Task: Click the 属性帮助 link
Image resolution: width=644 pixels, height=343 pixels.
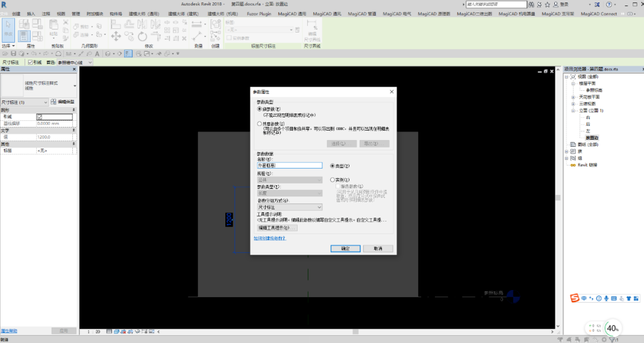Action: pyautogui.click(x=9, y=331)
